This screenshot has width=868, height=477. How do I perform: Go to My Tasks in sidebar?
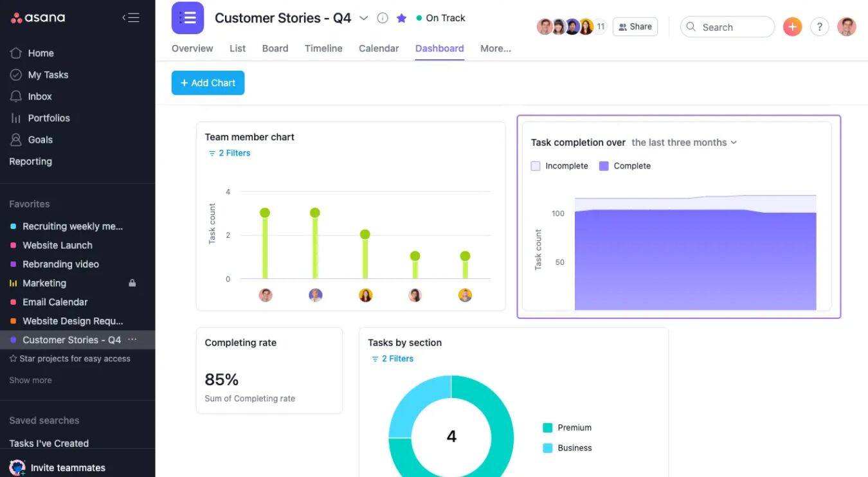pos(48,75)
